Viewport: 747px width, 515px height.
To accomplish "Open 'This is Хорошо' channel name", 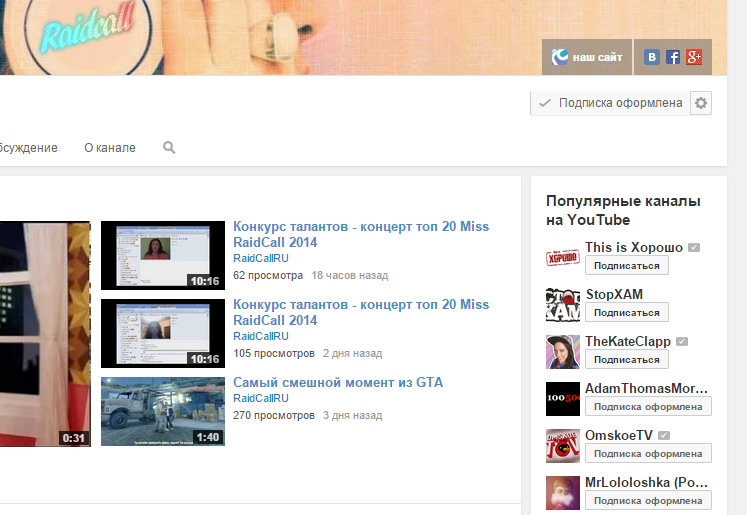I will click(634, 247).
